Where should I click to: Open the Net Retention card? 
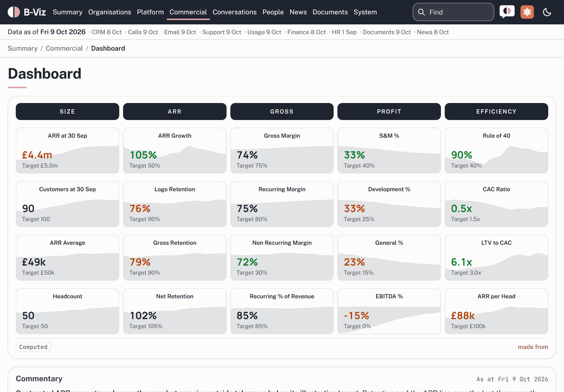click(174, 311)
